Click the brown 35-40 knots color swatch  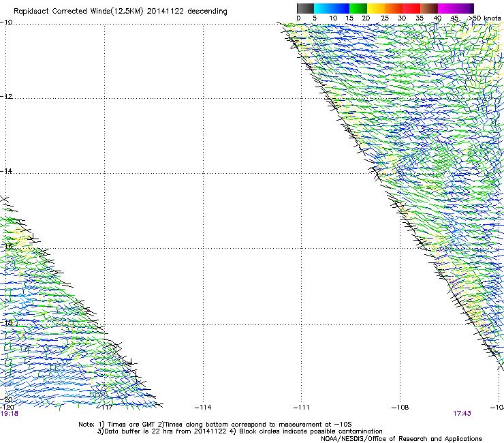(x=429, y=8)
